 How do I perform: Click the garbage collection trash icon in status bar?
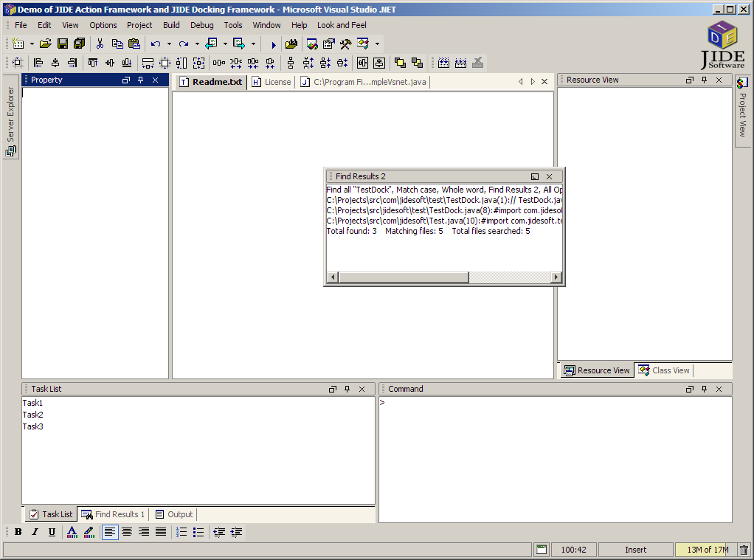pos(744,550)
